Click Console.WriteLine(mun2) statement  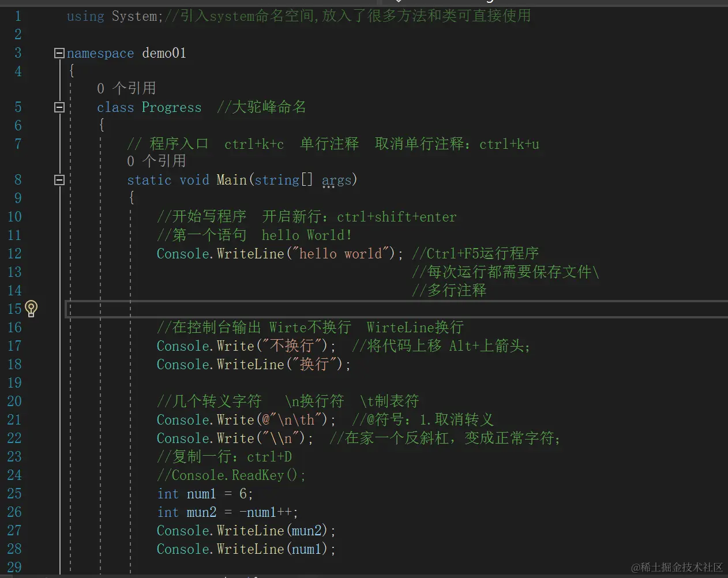[x=246, y=531]
